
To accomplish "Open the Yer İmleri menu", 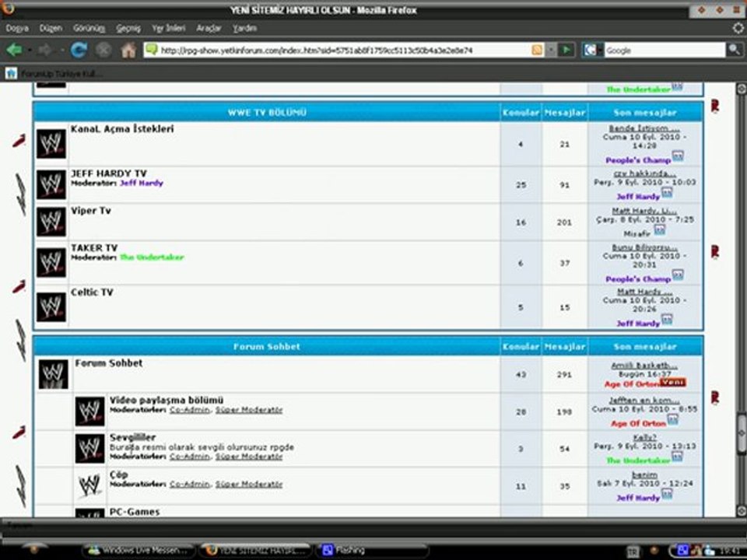I will [169, 28].
